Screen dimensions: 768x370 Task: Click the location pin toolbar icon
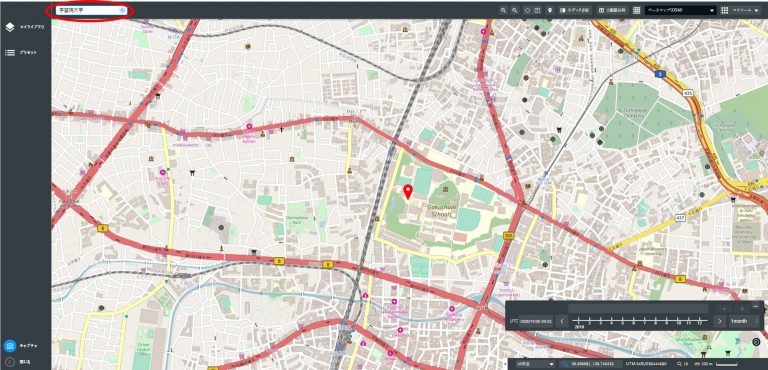point(550,10)
